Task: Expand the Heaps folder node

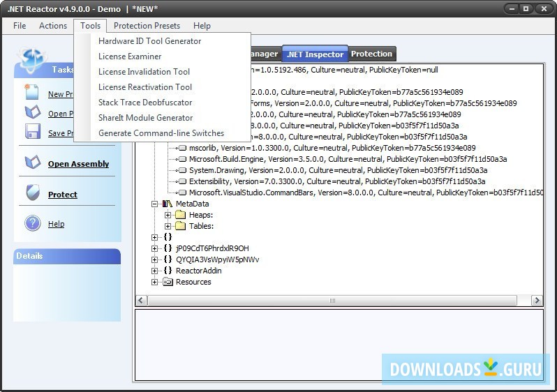Action: (168, 215)
